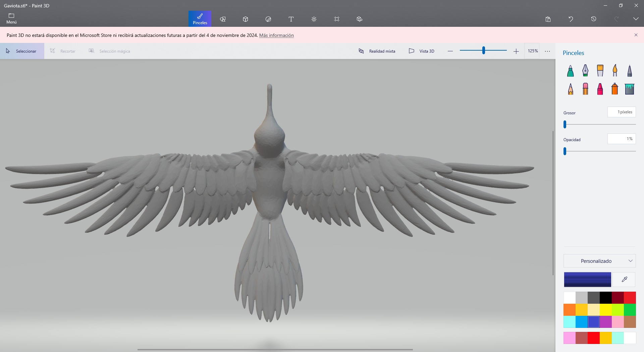Image resolution: width=644 pixels, height=352 pixels.
Task: Open the Stickers tab
Action: (x=268, y=19)
